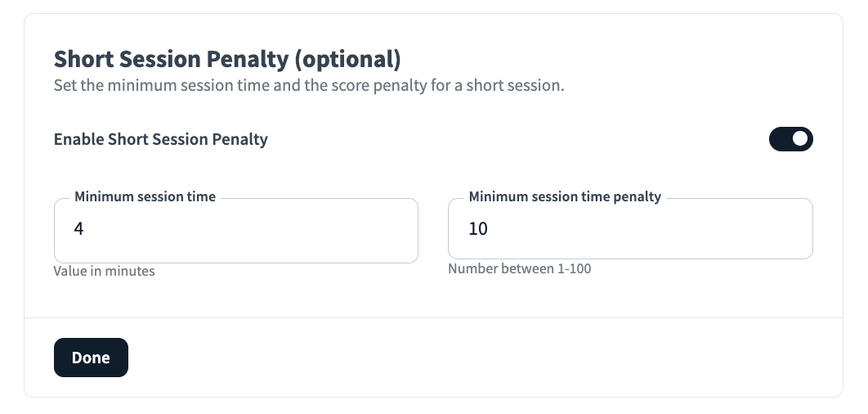Select the 'Value in minutes' helper text
This screenshot has width=868, height=414.
coord(104,271)
